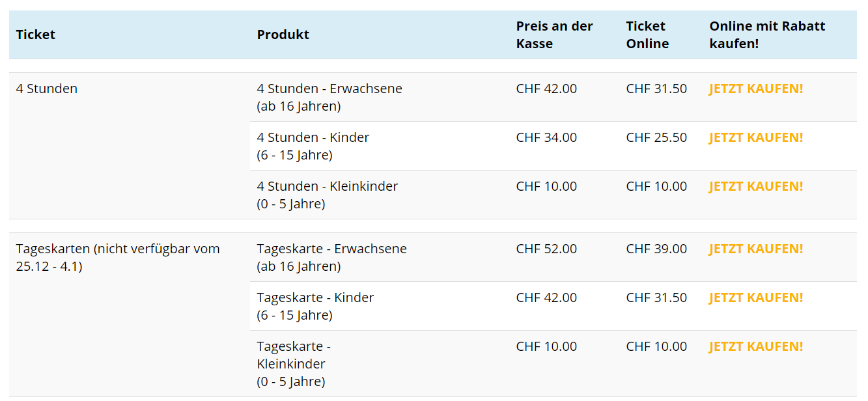Click the Ticket column header
Image resolution: width=868 pixels, height=401 pixels.
tap(36, 35)
